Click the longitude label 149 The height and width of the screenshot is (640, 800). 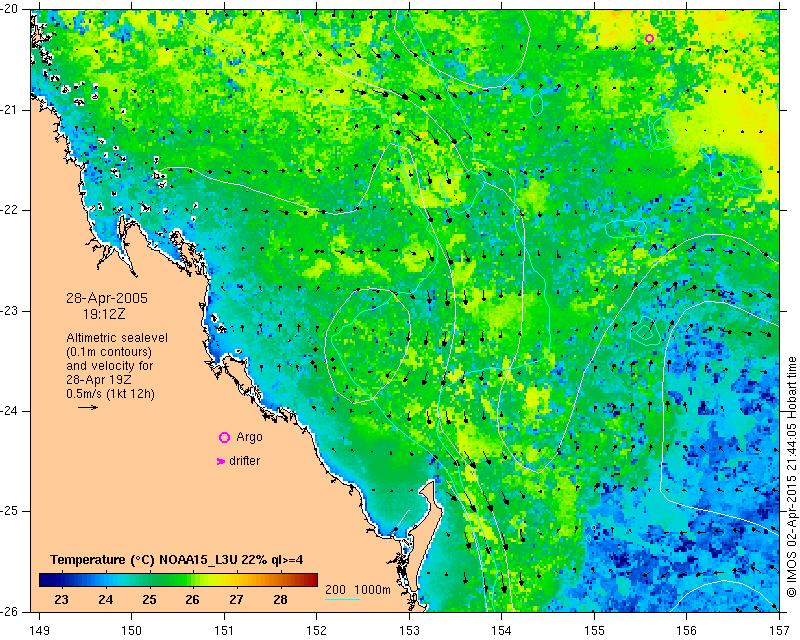(40, 630)
